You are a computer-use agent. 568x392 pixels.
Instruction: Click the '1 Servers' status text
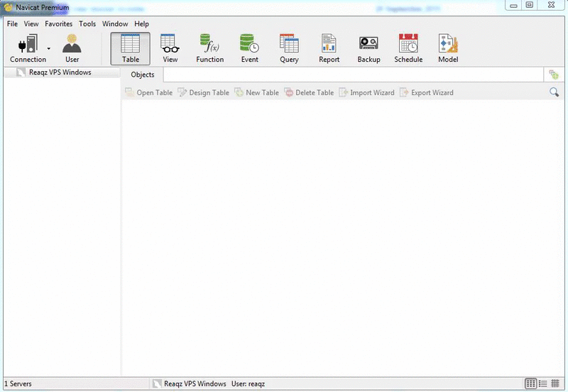point(18,383)
